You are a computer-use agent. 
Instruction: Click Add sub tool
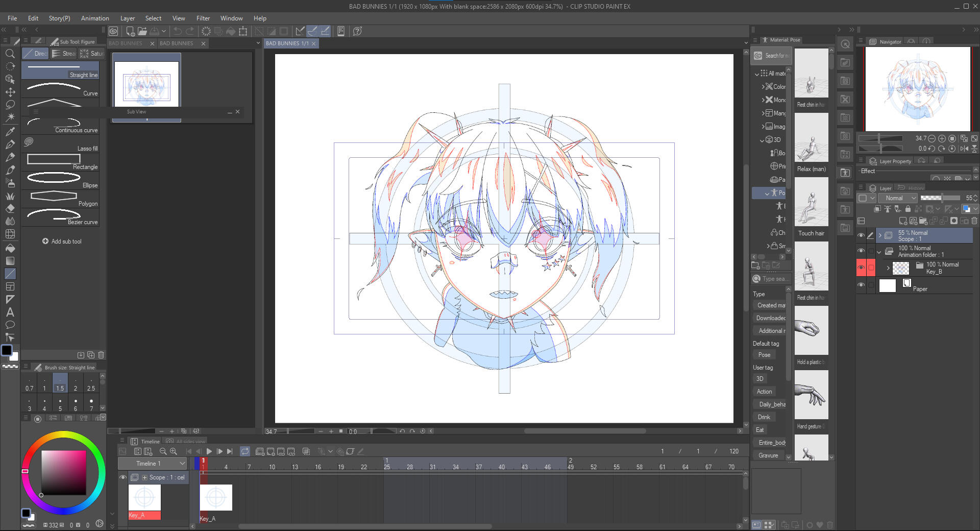62,242
